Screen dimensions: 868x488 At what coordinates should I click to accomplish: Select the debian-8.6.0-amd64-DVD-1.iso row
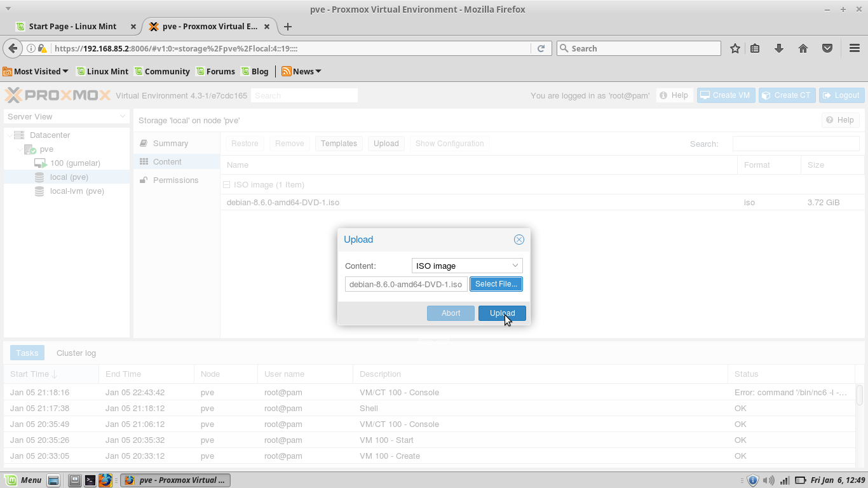pyautogui.click(x=542, y=203)
